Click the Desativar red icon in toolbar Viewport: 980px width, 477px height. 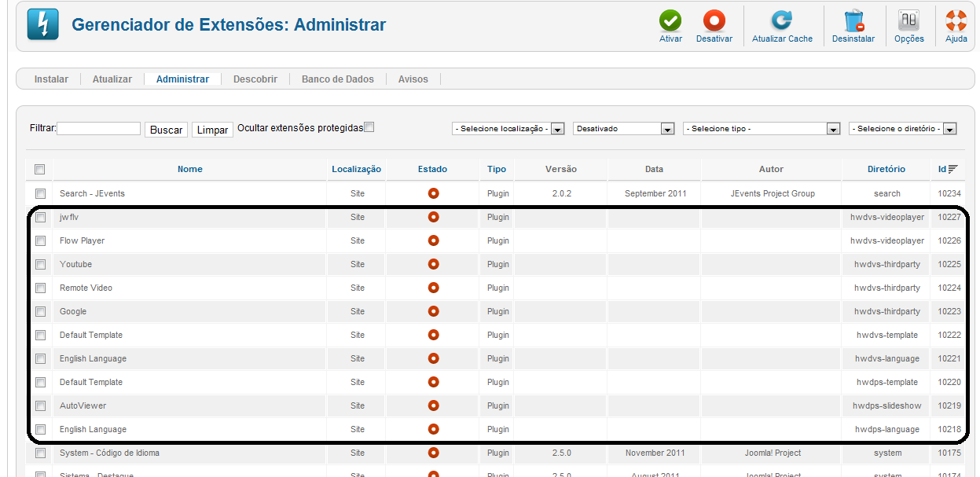pos(714,21)
